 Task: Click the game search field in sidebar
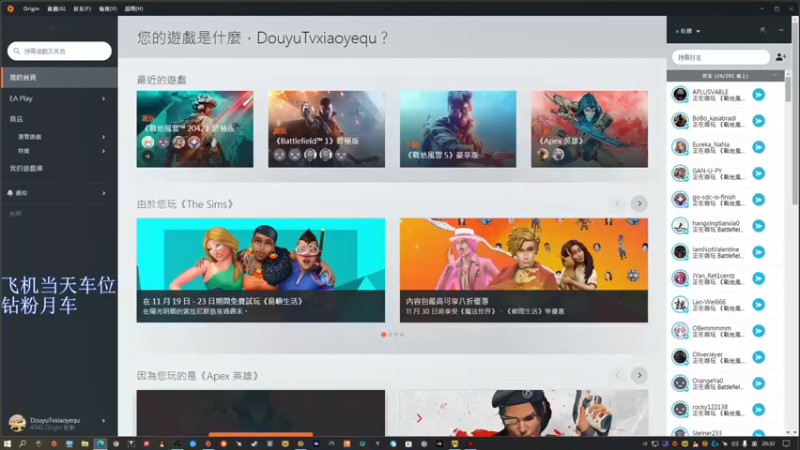click(60, 51)
